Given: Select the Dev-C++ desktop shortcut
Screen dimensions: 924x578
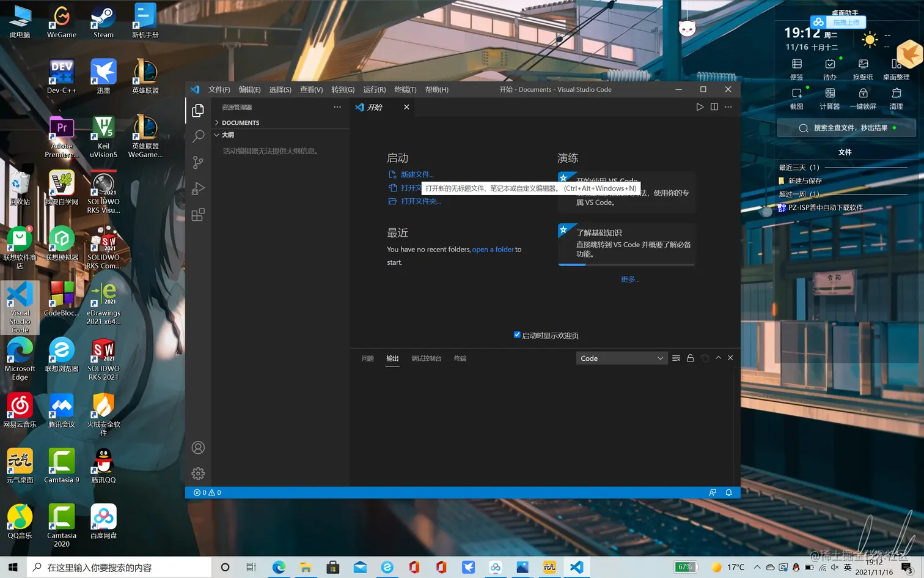Looking at the screenshot, I should 62,77.
